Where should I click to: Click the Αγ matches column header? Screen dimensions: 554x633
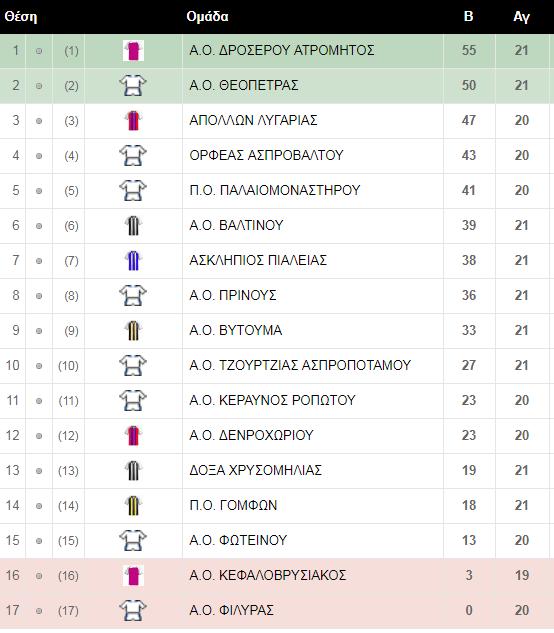pos(521,17)
